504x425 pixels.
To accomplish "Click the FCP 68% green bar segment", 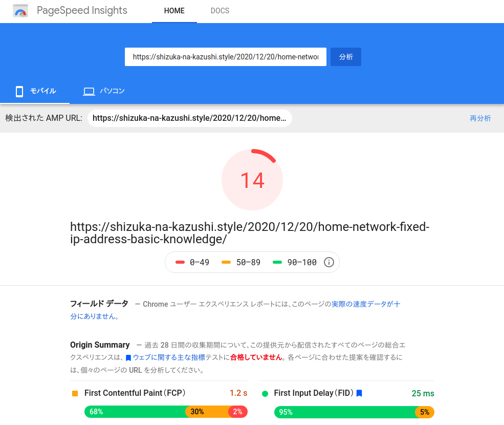I will (135, 412).
